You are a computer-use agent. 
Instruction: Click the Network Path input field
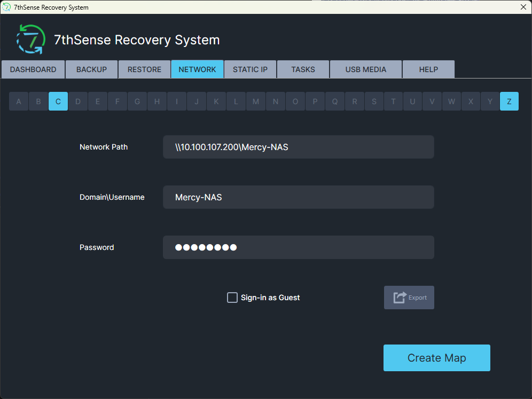tap(299, 147)
